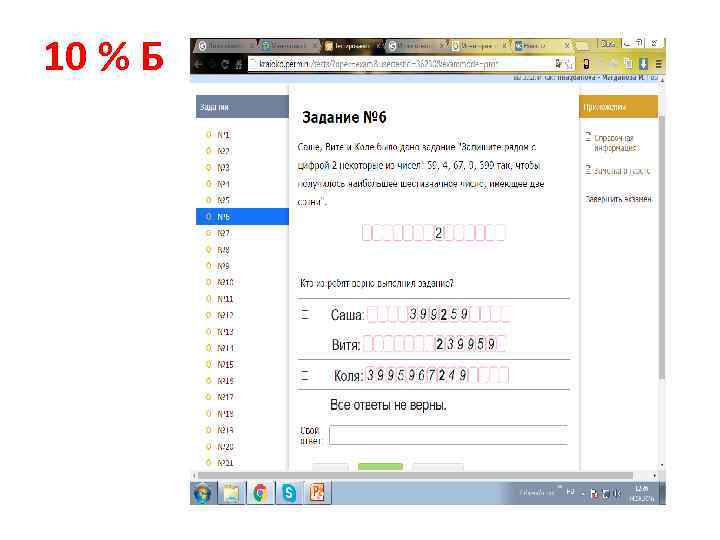
Task: Click the cell containing digit 2 in the grid
Action: 439,233
